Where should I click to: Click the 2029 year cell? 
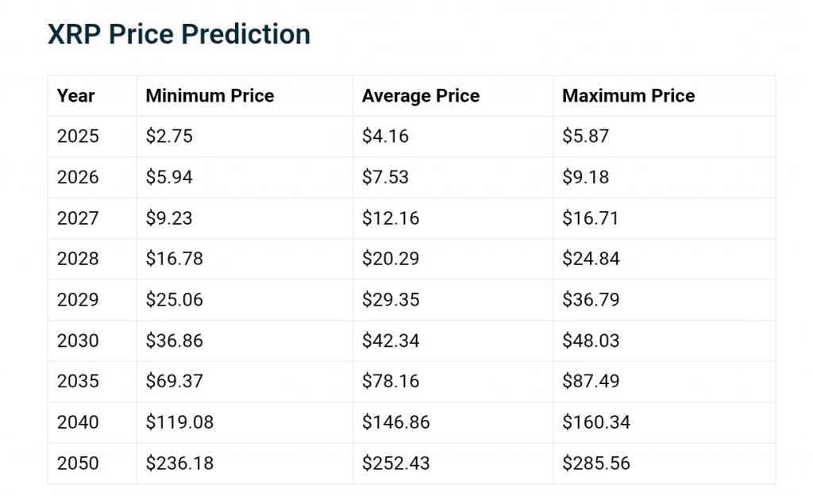pos(78,300)
